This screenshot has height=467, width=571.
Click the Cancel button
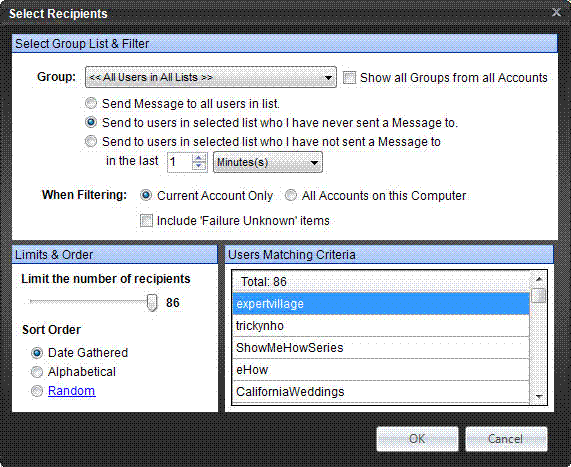[506, 439]
